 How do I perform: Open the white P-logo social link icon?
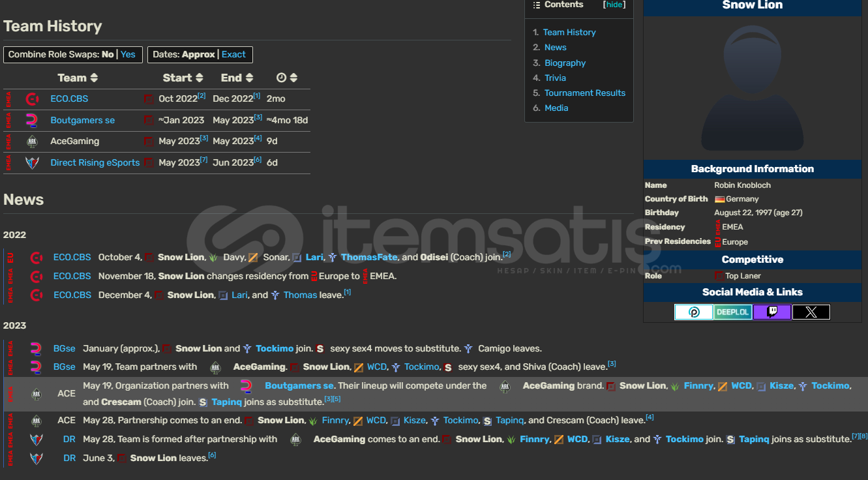[x=694, y=312]
